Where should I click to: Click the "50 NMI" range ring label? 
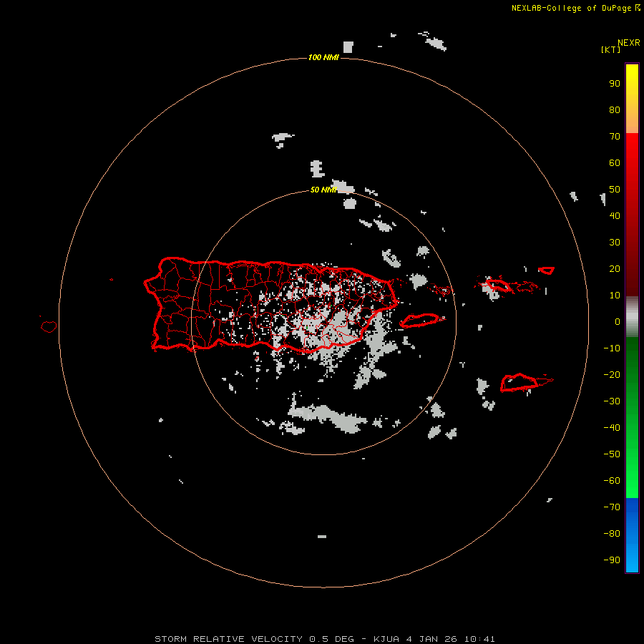(323, 190)
